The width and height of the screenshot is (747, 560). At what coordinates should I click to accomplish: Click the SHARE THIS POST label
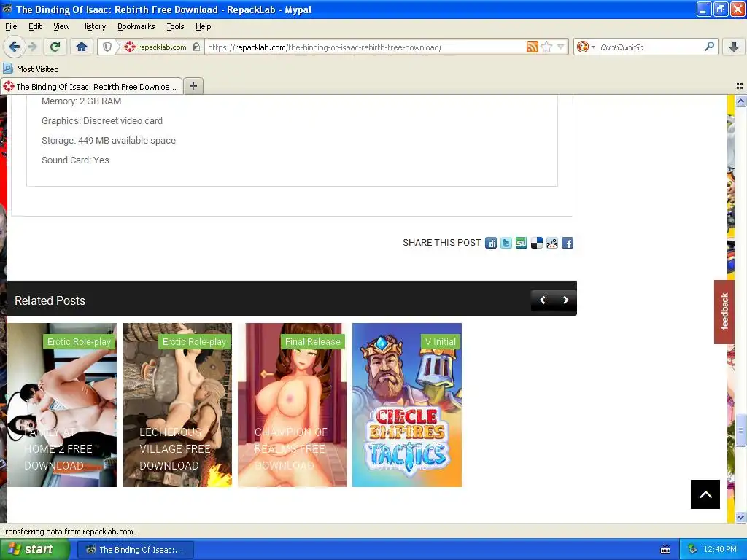[x=441, y=243]
